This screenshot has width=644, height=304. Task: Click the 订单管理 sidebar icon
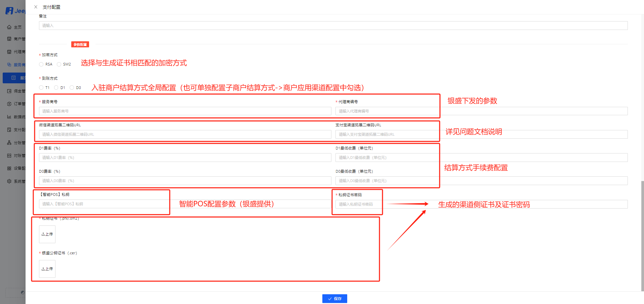point(9,104)
